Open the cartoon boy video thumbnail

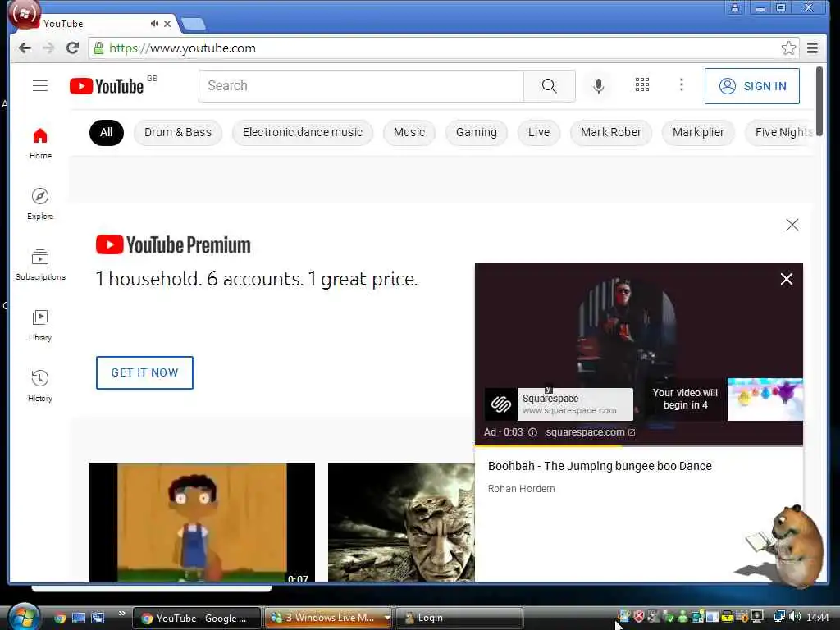202,523
